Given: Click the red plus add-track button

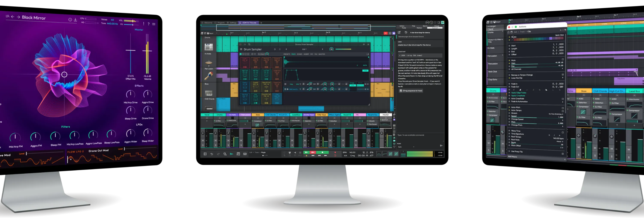Looking at the screenshot, I should click(x=386, y=33).
